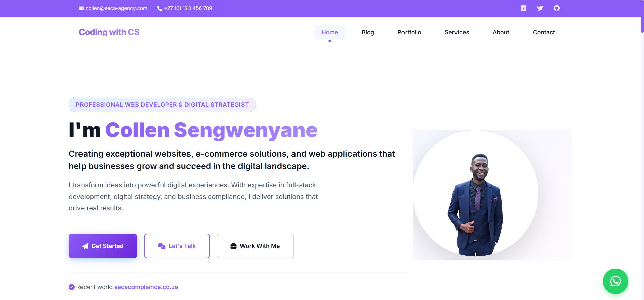Open the secacompliance.co.za recent work link
Screen dimensions: 644x300
tap(146, 287)
